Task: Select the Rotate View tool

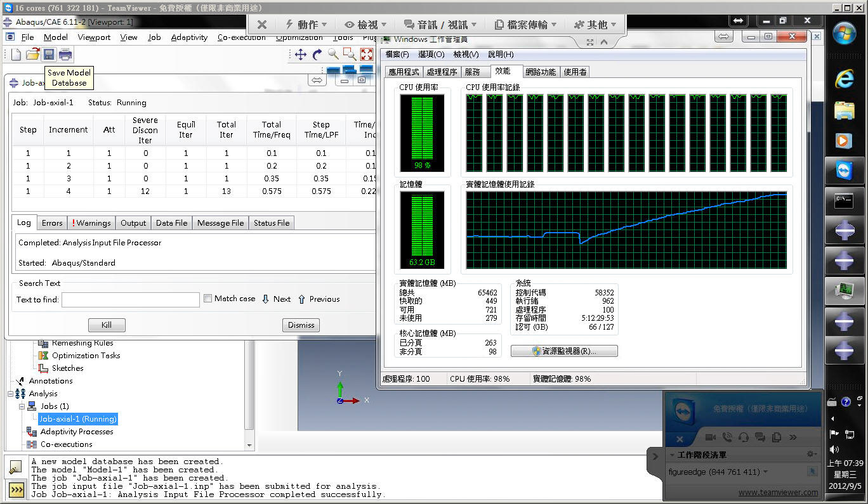Action: [x=317, y=55]
